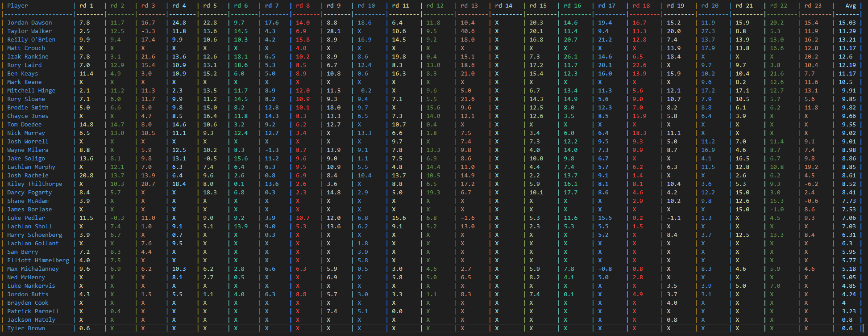Image resolution: width=868 pixels, height=336 pixels.
Task: Select player name Tyler Brown
Action: coord(26,328)
